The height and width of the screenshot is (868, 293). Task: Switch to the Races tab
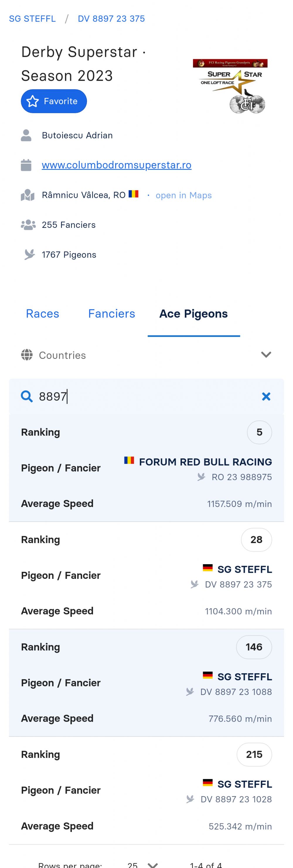[x=42, y=314]
